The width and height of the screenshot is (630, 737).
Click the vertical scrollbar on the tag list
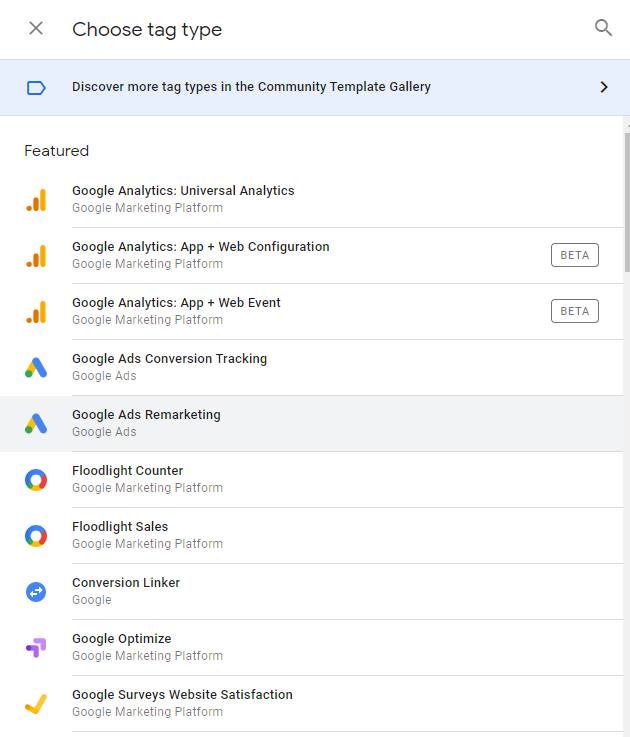point(626,200)
